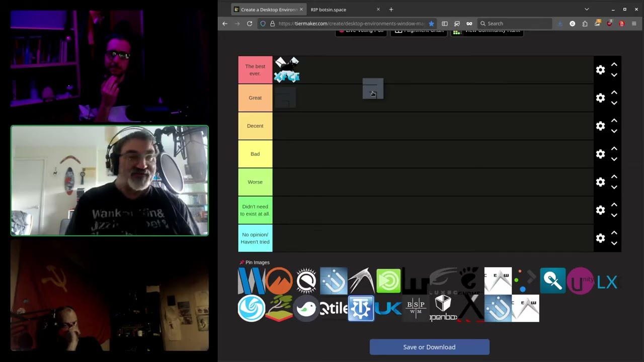This screenshot has width=644, height=362.
Task: Move the Worse tier up
Action: point(614,177)
